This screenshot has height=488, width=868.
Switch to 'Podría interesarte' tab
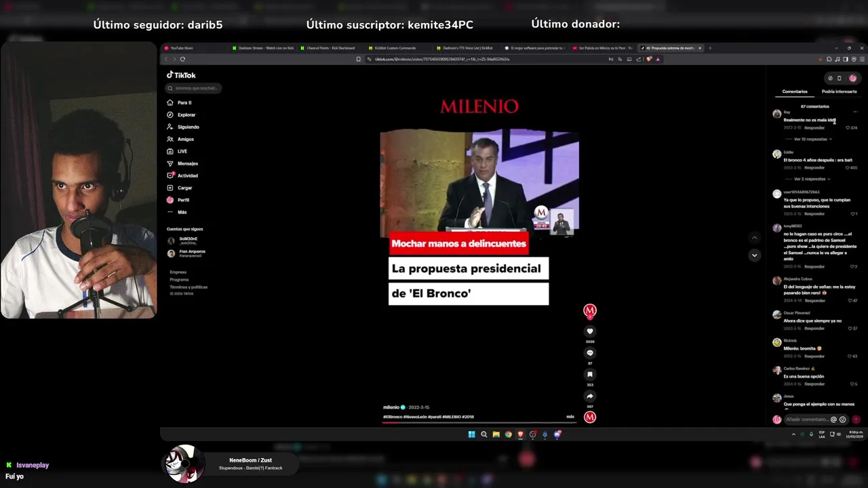coord(839,91)
